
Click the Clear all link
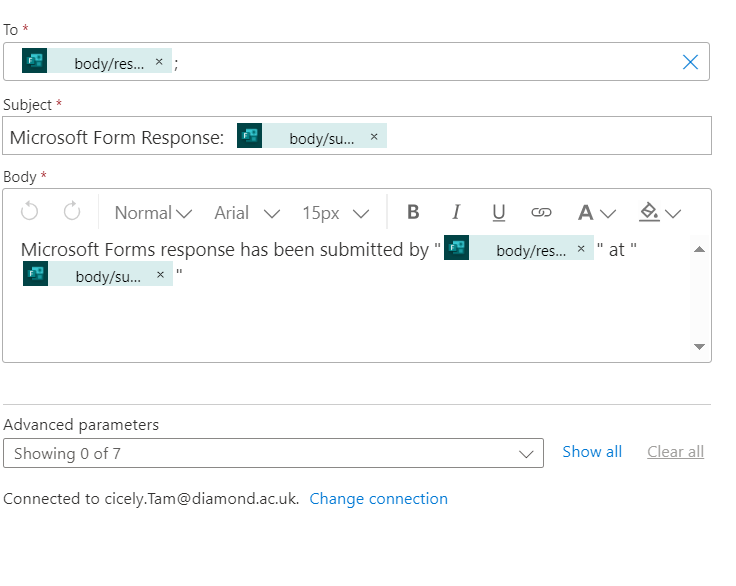(675, 452)
